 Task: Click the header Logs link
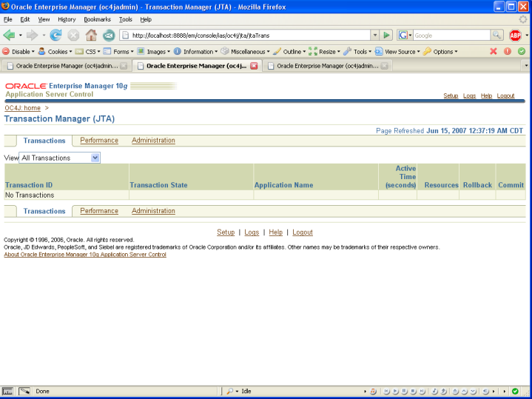470,95
